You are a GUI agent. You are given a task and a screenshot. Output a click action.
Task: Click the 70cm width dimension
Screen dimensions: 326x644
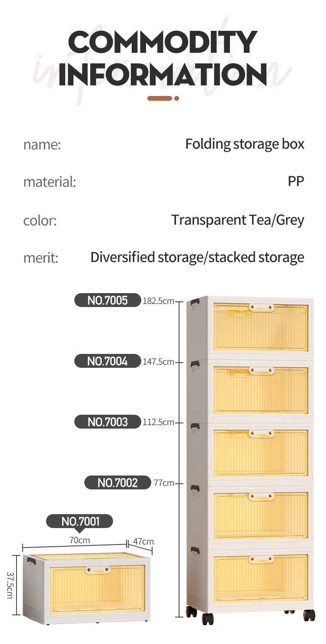[80, 541]
